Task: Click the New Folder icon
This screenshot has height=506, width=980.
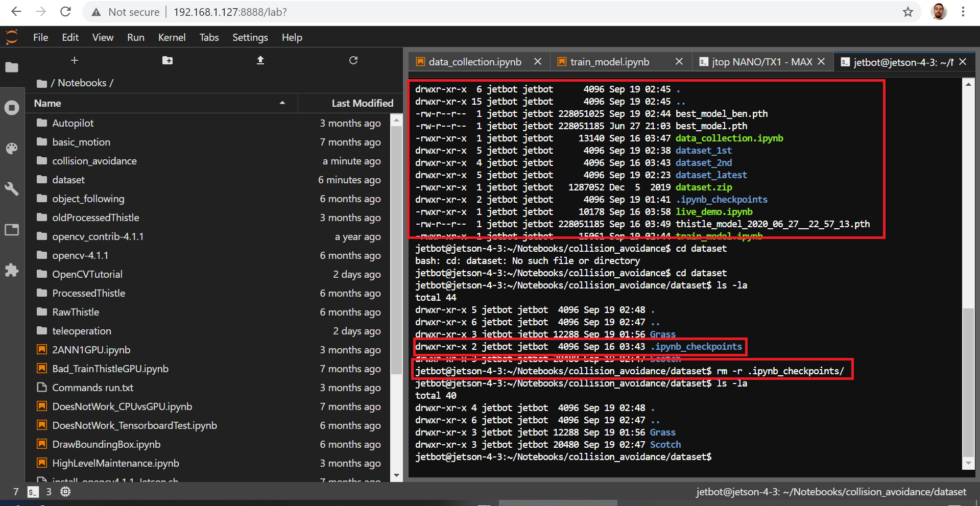Action: 168,60
